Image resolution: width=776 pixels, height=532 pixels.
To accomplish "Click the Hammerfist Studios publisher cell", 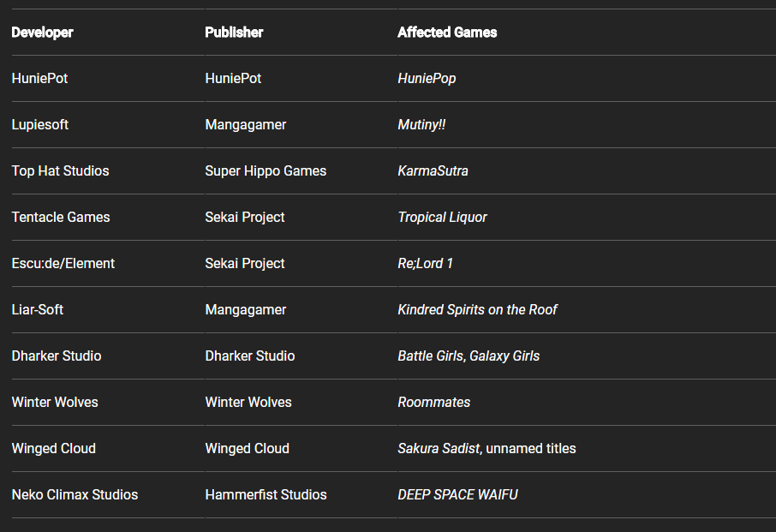I will [266, 495].
